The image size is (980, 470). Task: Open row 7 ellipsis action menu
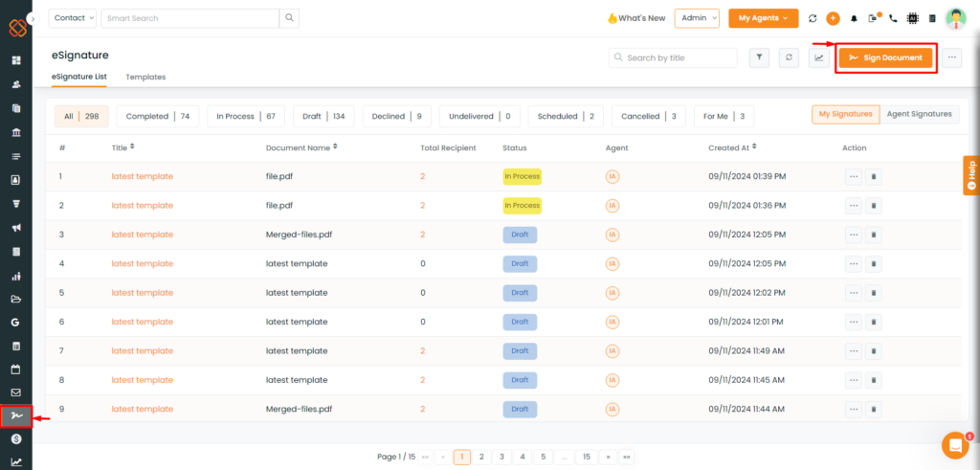[853, 350]
